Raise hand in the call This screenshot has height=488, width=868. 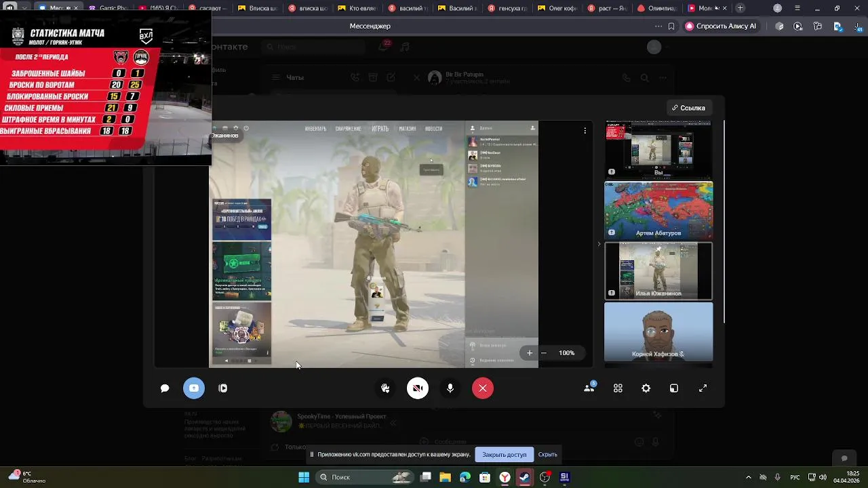click(385, 388)
